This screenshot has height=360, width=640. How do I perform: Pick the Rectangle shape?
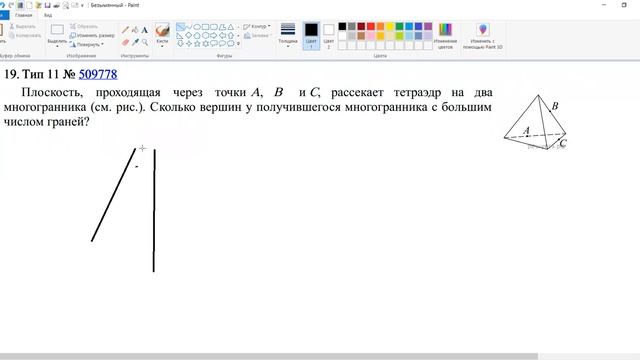[x=206, y=27]
